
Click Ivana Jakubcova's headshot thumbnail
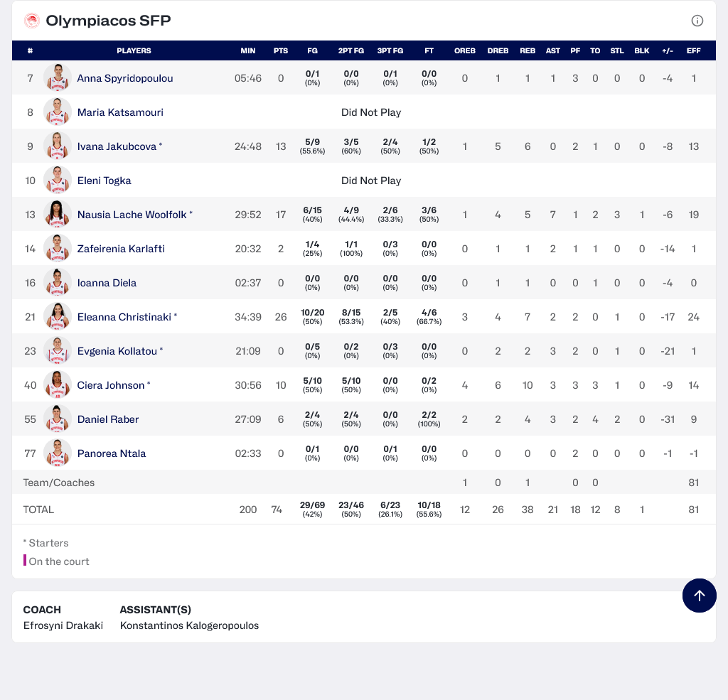pos(58,146)
